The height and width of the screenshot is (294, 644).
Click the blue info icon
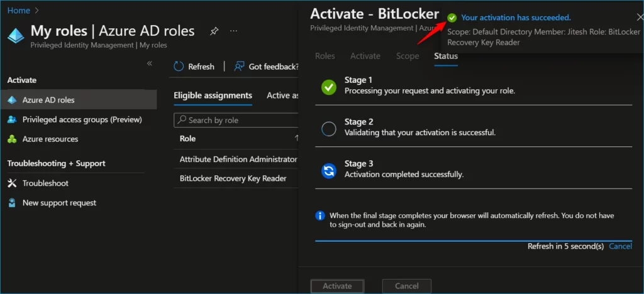pyautogui.click(x=320, y=215)
